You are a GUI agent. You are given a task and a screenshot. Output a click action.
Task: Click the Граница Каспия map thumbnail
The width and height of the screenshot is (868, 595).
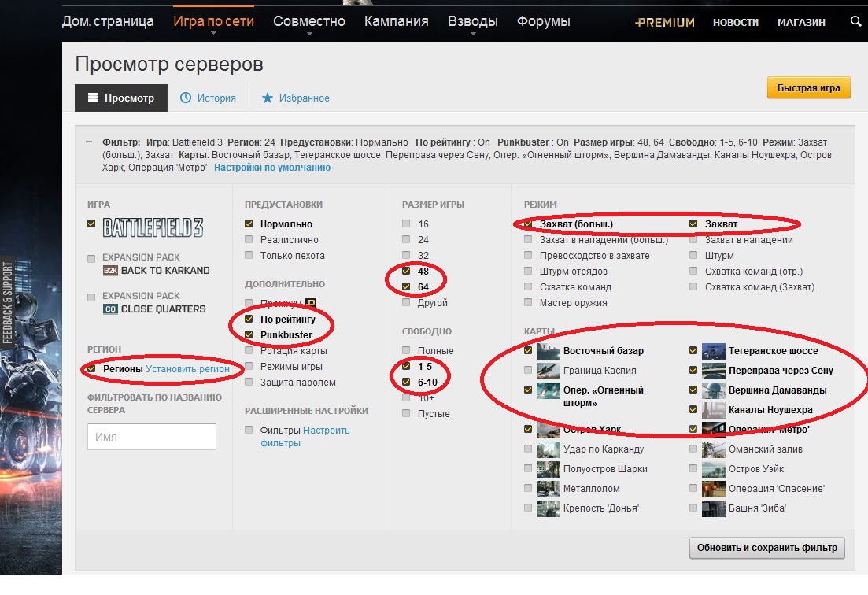coord(548,370)
